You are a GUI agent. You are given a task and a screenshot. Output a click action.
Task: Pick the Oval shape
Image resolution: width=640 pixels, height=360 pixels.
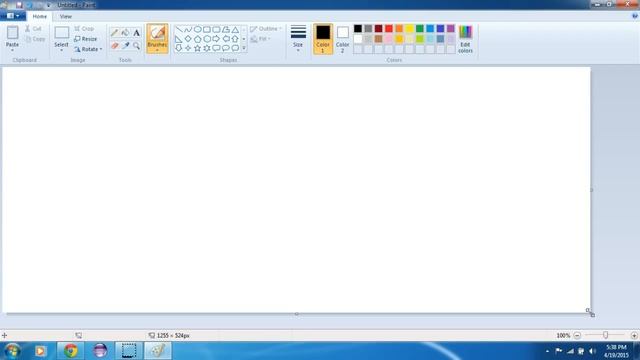(198, 29)
